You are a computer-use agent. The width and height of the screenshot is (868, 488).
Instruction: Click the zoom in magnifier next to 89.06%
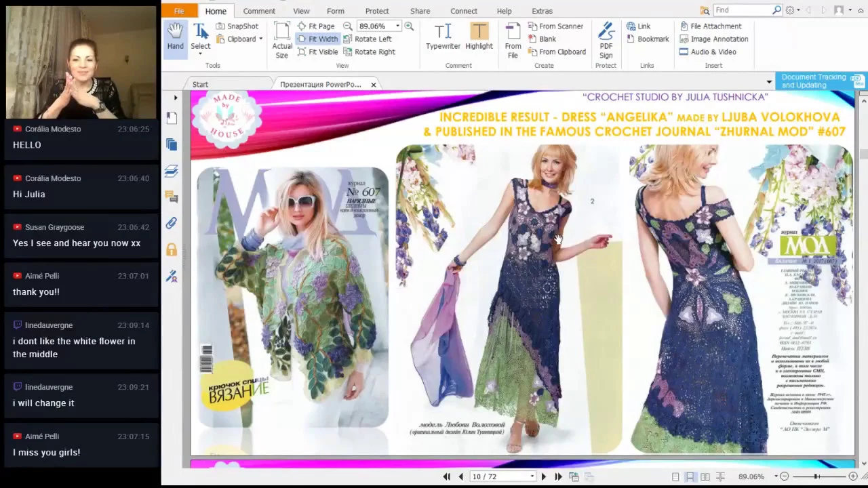click(409, 26)
